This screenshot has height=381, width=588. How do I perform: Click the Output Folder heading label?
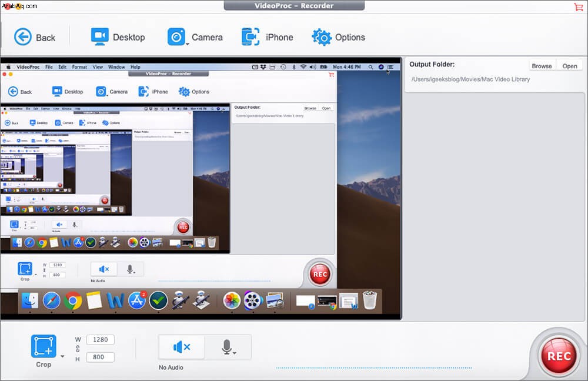(x=432, y=64)
